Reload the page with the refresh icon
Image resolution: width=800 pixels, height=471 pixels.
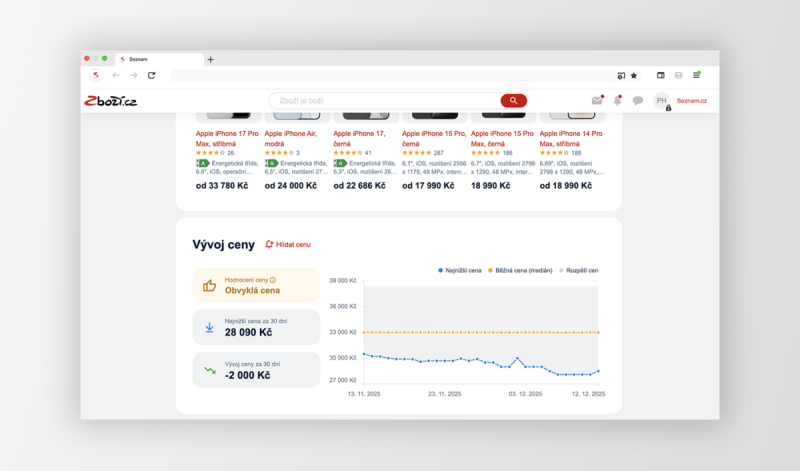[x=152, y=75]
